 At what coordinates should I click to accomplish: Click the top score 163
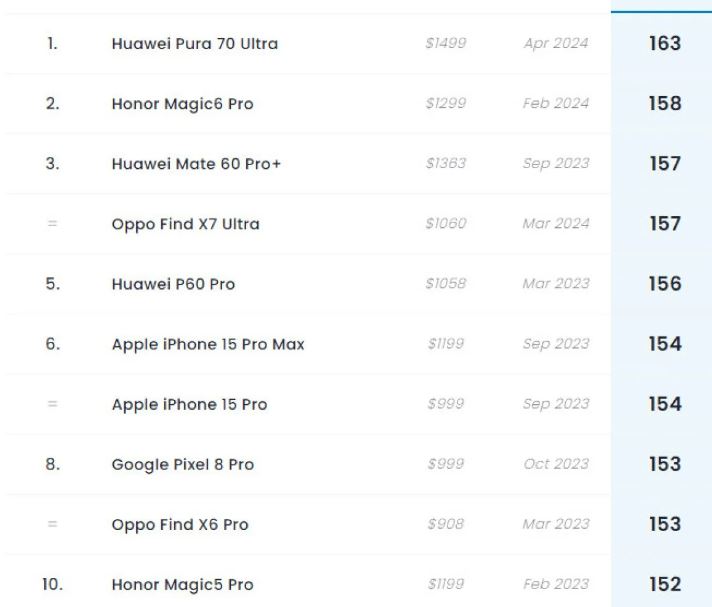point(664,44)
